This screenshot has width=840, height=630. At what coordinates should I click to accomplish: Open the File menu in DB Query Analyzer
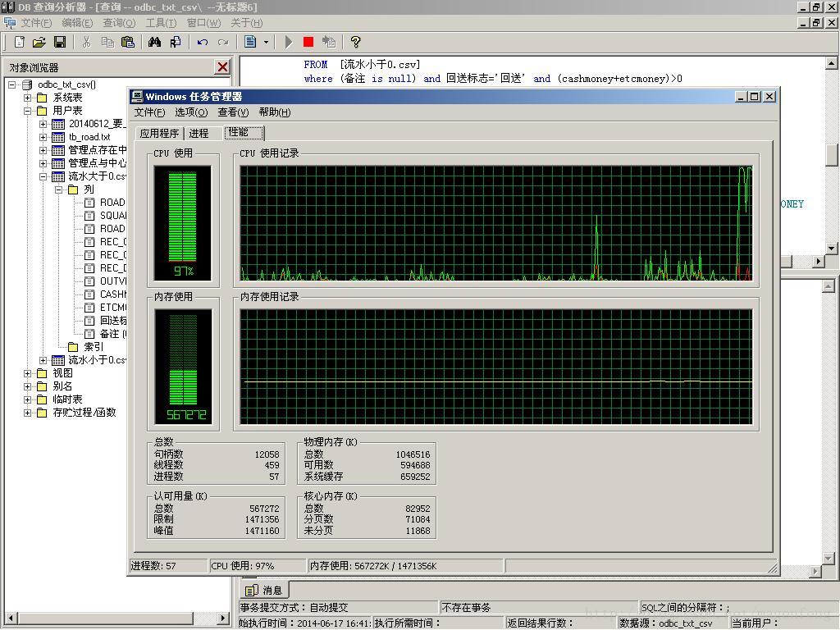point(36,22)
